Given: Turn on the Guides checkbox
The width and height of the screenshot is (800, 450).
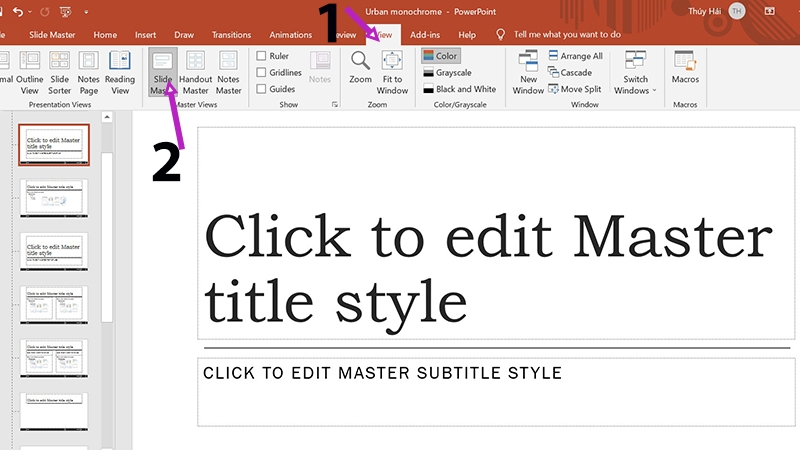Looking at the screenshot, I should 262,89.
